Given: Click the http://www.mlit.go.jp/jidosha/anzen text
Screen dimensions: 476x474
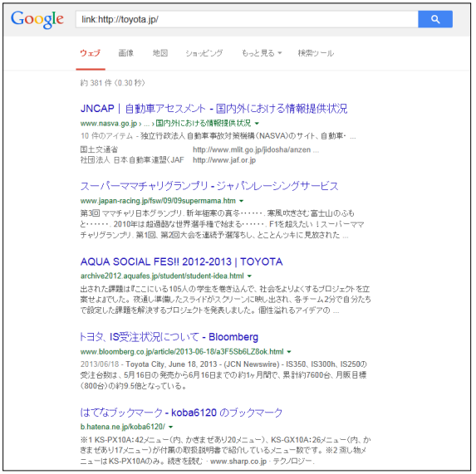Looking at the screenshot, I should [252, 149].
